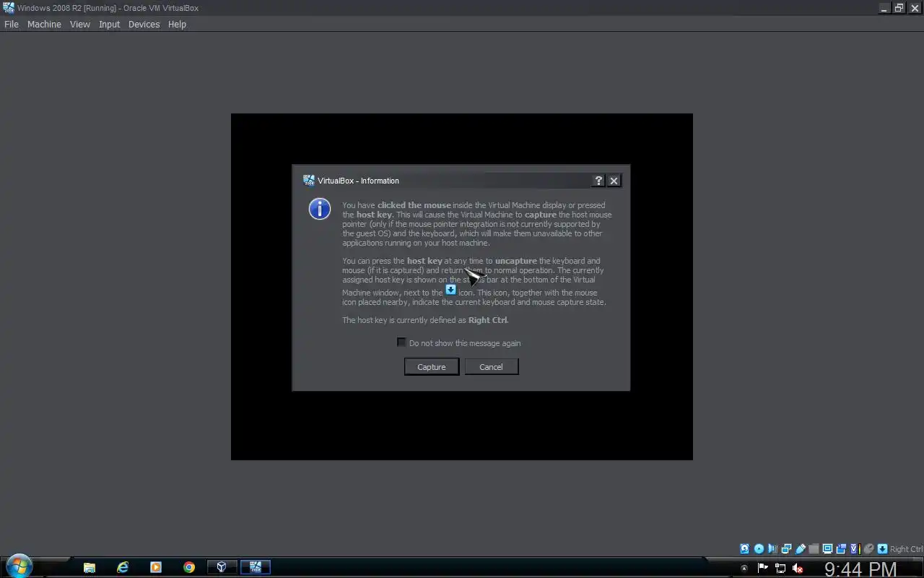Click the VirtualBox window title bar icon
This screenshot has width=924, height=578.
(9, 8)
